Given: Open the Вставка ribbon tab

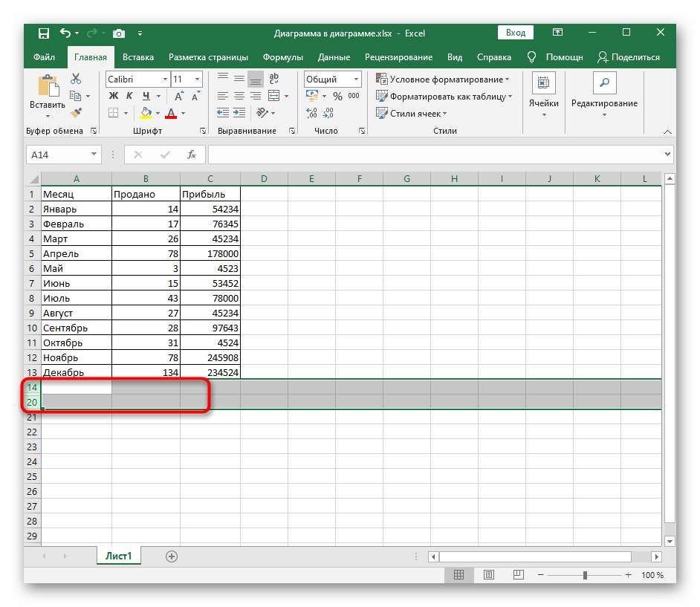Looking at the screenshot, I should pos(138,57).
